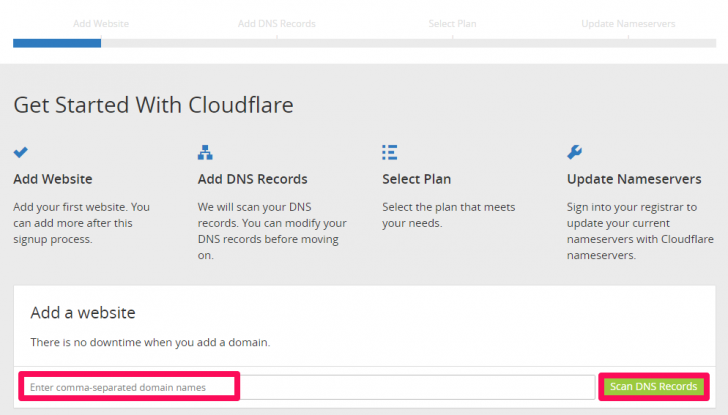
Task: Click the 'Add a website' section heading
Action: 83,313
